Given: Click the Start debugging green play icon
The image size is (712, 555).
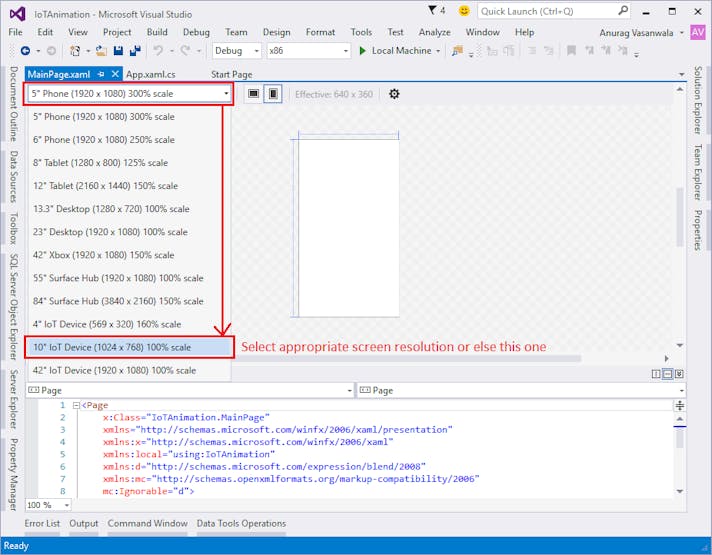Looking at the screenshot, I should coord(362,51).
